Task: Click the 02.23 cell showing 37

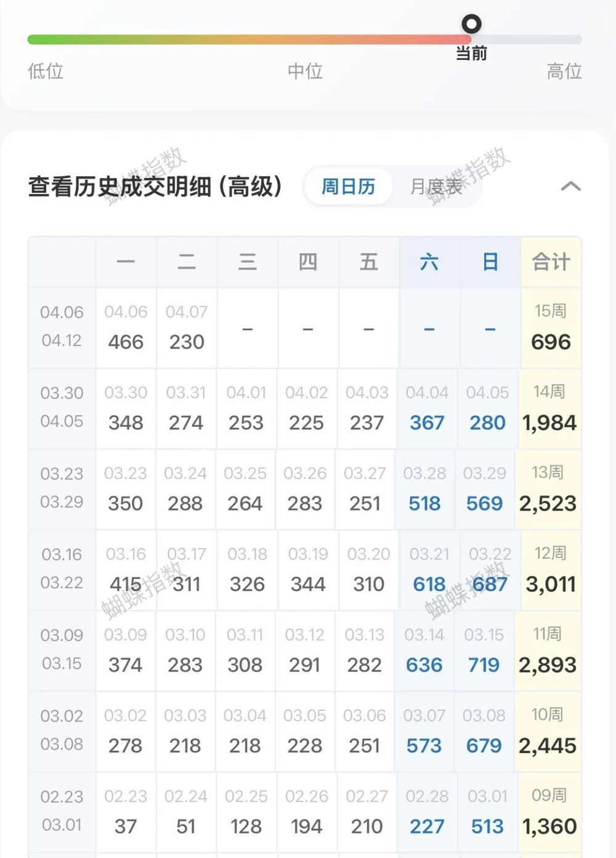Action: 126,813
